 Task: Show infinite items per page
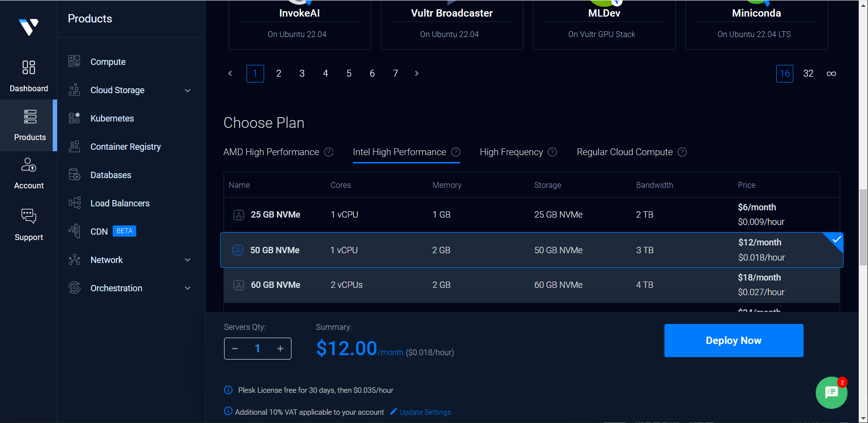pos(831,74)
